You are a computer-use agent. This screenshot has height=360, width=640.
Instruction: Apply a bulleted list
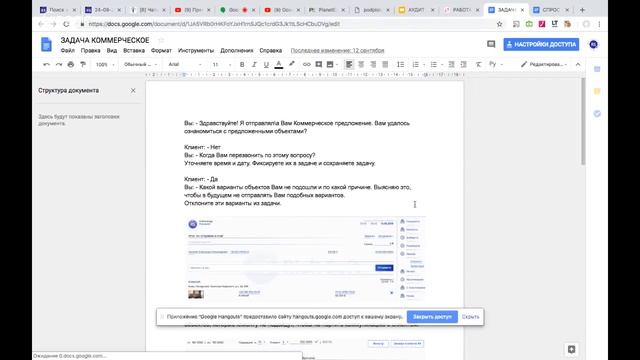[x=433, y=64]
